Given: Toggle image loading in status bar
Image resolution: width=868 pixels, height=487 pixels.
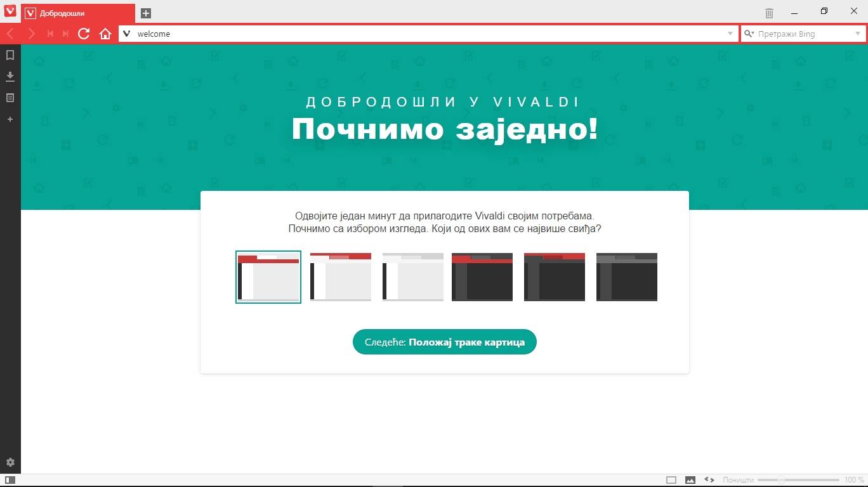Looking at the screenshot, I should coord(690,480).
